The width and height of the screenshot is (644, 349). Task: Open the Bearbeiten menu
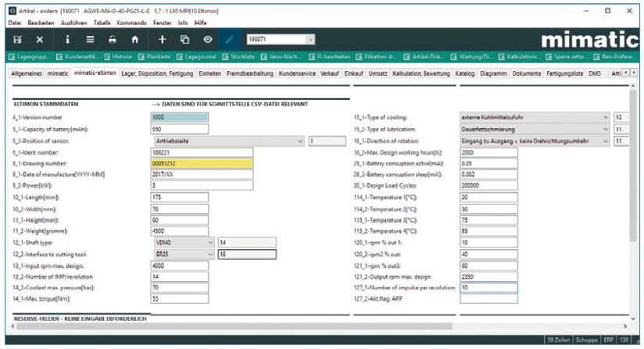[x=41, y=23]
